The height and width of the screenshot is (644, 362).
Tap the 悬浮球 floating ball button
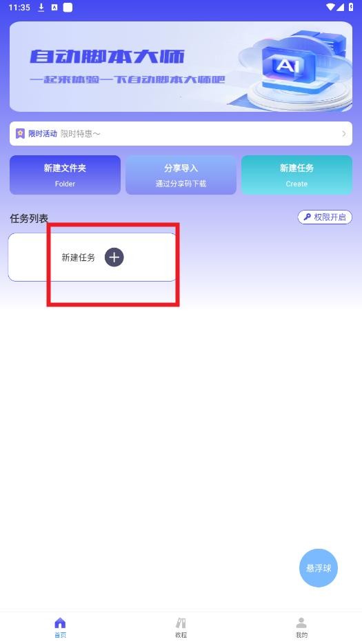[319, 568]
